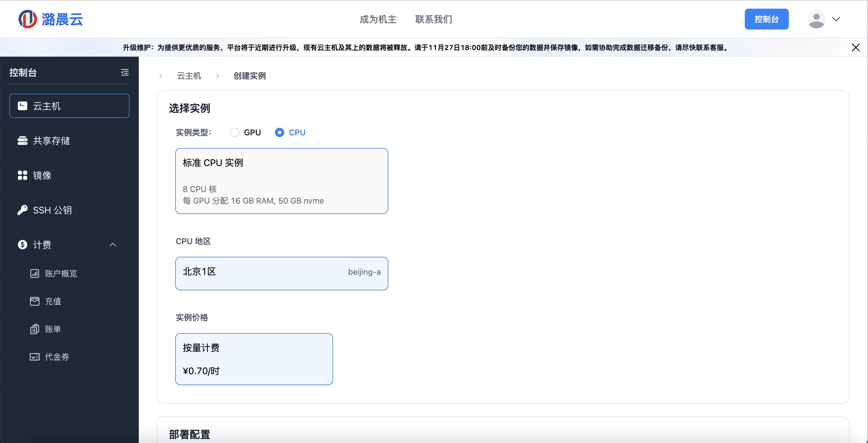Screen dimensions: 868x443
Task: Click the 云主机 sidebar icon
Action: [x=22, y=106]
